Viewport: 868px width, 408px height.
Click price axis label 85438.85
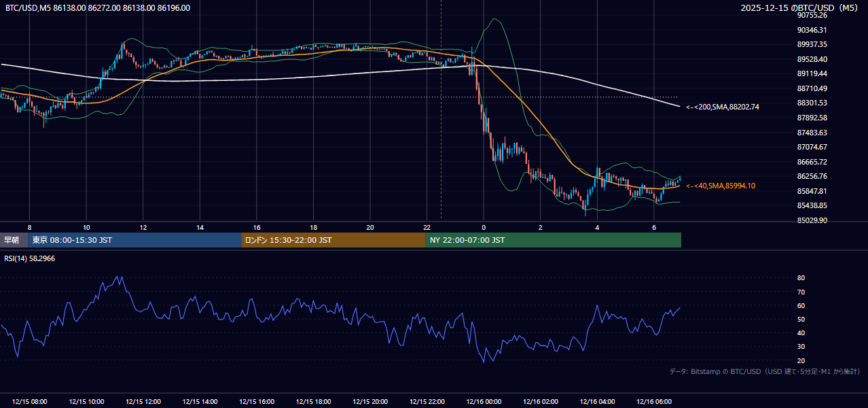(x=812, y=205)
